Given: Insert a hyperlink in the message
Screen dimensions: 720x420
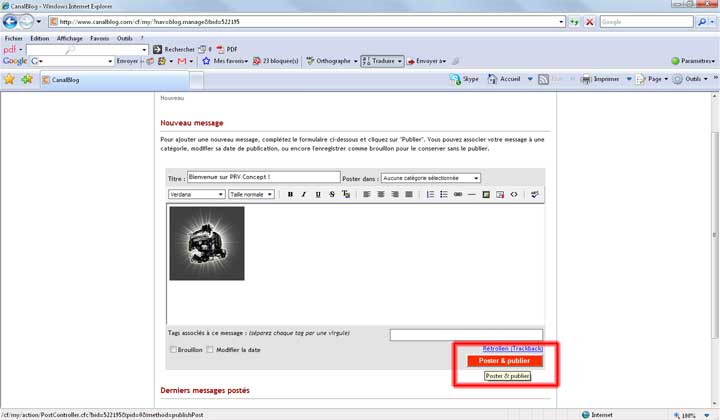Looking at the screenshot, I should click(458, 195).
